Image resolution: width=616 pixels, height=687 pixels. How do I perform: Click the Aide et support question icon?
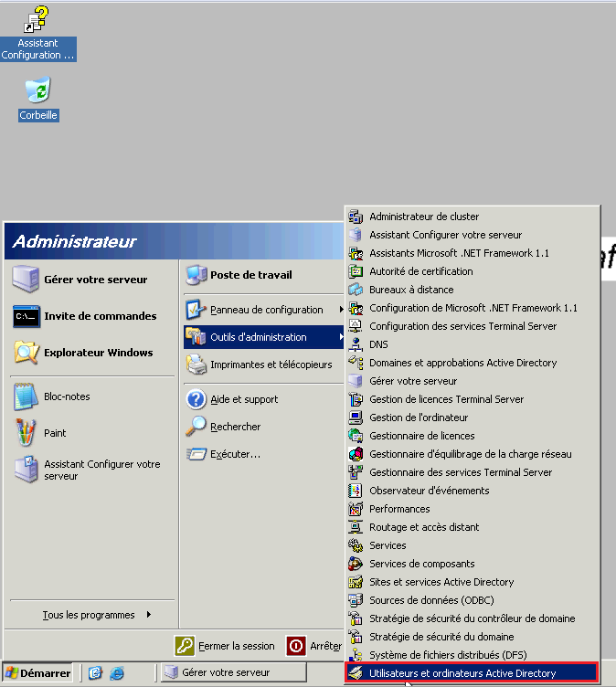pyautogui.click(x=196, y=399)
